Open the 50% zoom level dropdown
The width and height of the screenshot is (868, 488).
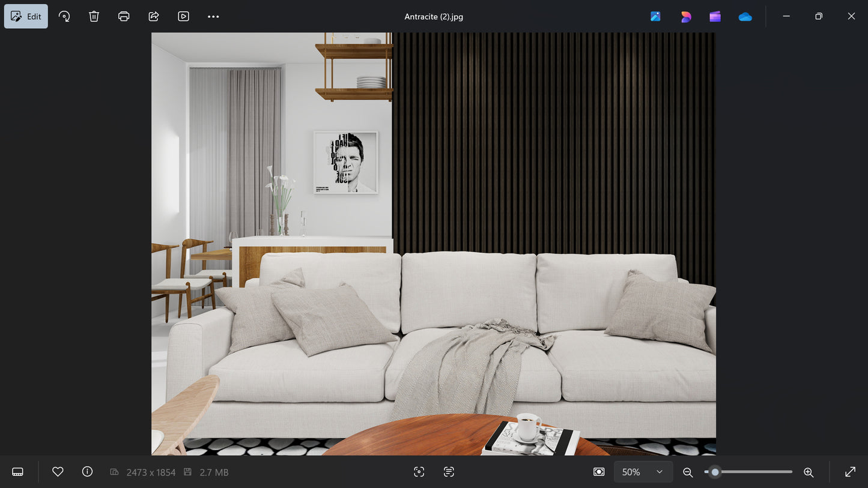point(643,472)
